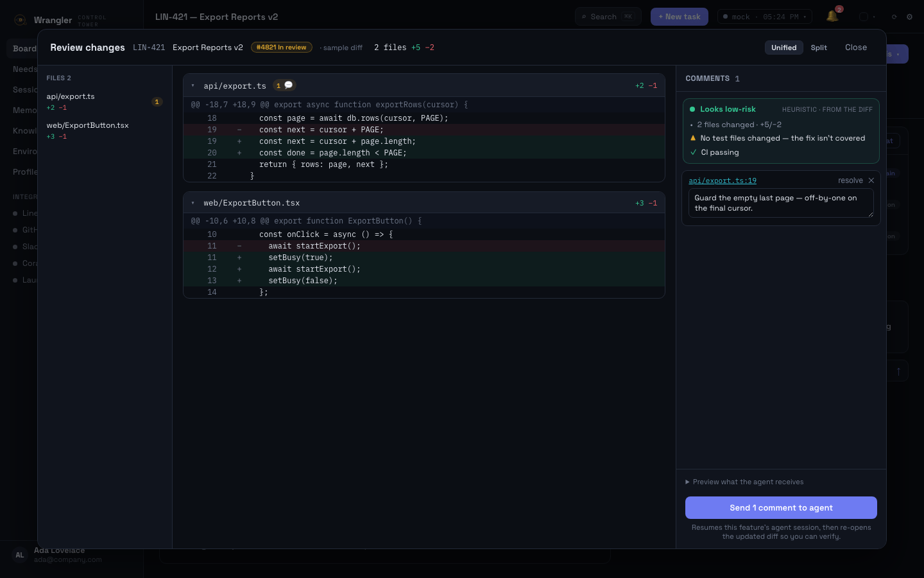The image size is (924, 578).
Task: Click 'Export Reports v2' title in dialog header
Action: (208, 48)
